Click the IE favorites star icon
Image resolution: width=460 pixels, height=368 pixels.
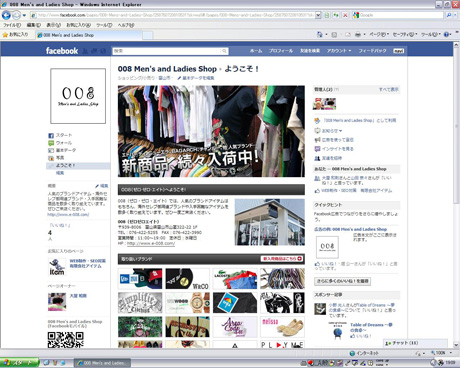pos(5,35)
